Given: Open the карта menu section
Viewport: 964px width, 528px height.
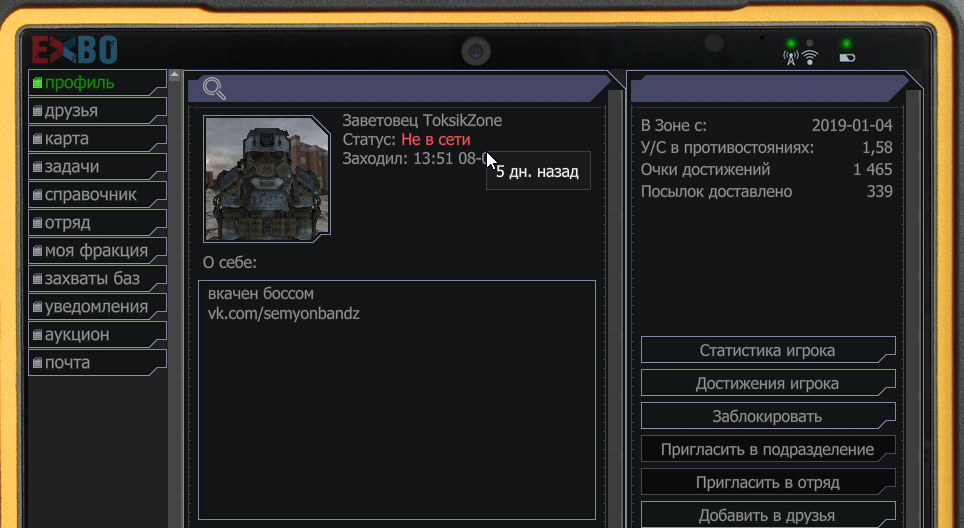Looking at the screenshot, I should tap(97, 139).
